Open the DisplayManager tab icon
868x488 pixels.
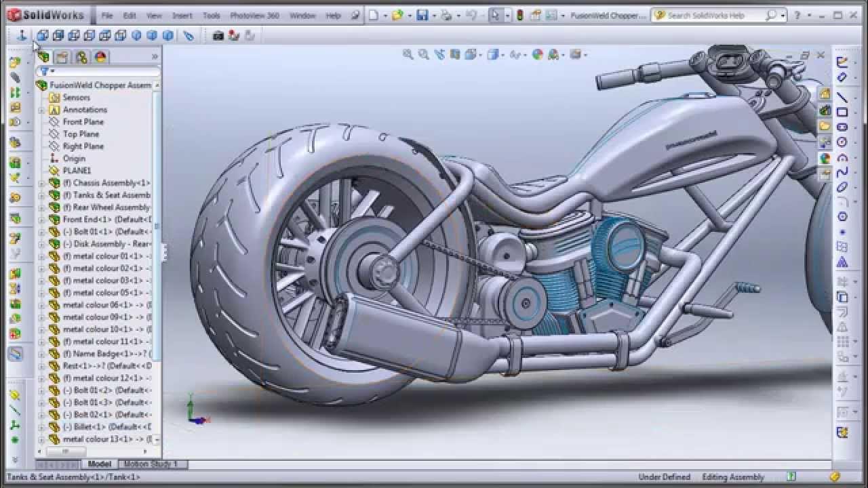100,57
